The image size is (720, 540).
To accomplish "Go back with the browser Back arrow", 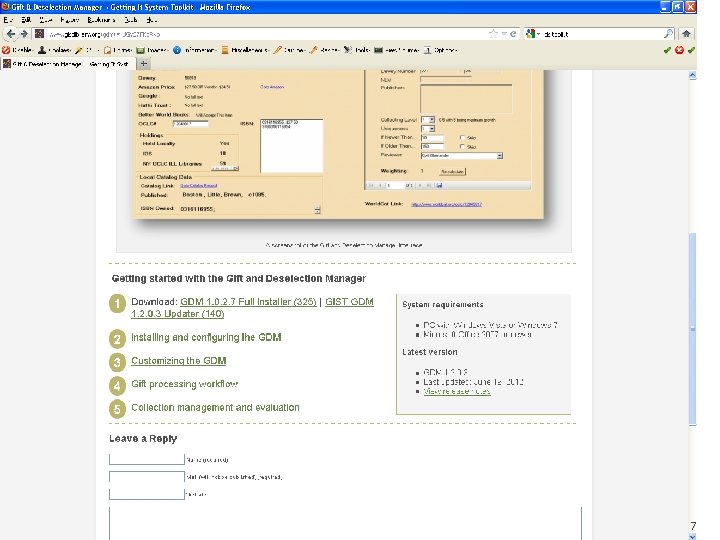I will pyautogui.click(x=11, y=34).
